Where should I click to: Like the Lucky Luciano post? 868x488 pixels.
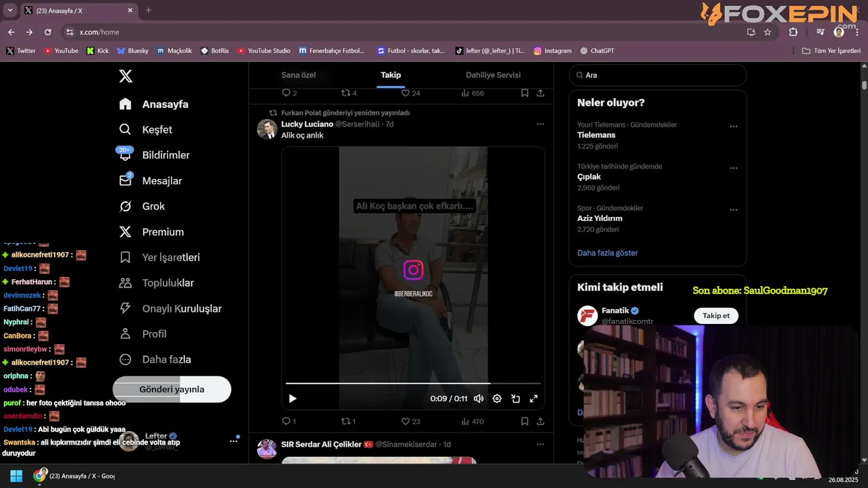click(410, 421)
